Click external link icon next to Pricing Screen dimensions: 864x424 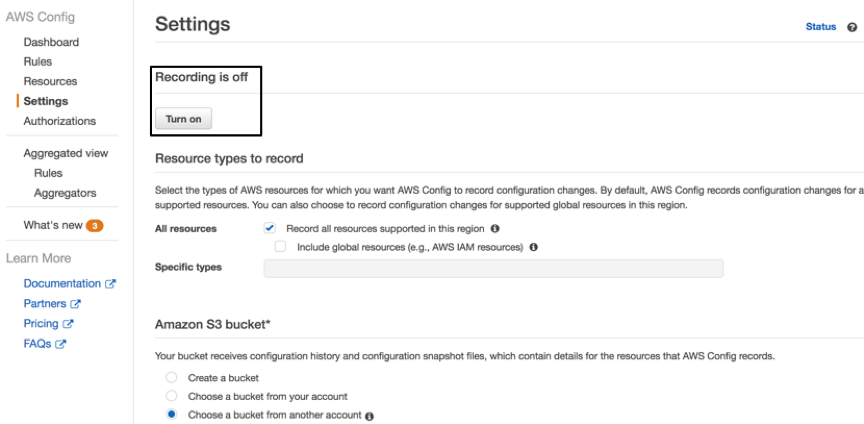tap(69, 324)
